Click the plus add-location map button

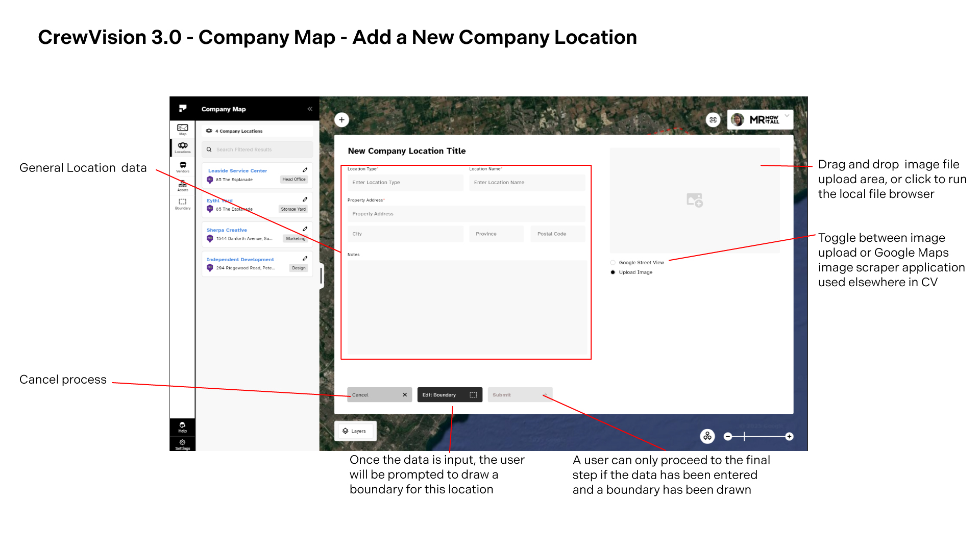pos(342,120)
